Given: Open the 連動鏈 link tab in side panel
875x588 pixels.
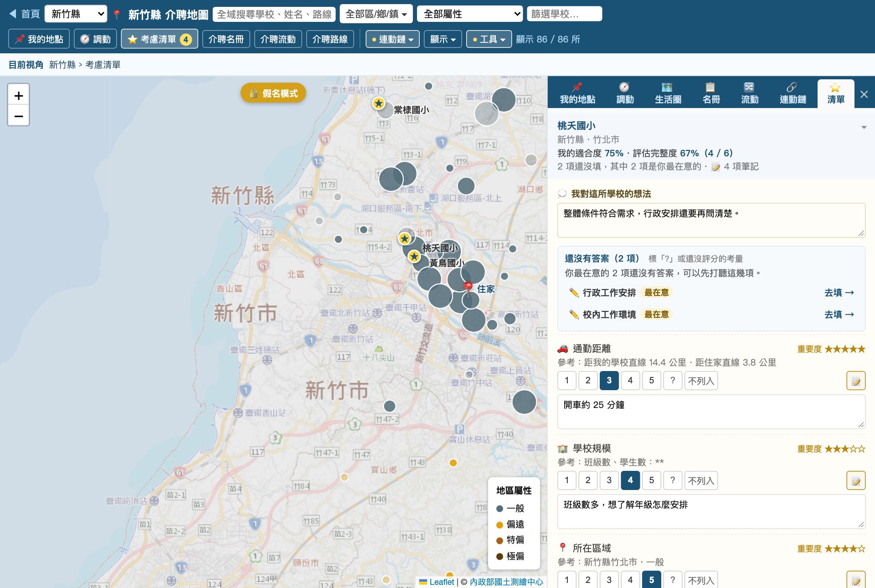Looking at the screenshot, I should [x=793, y=93].
